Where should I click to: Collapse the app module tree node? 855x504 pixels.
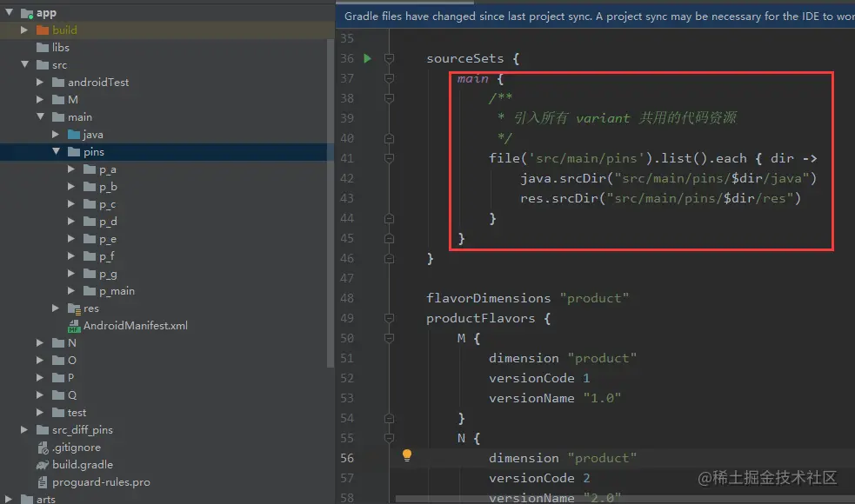(10, 12)
